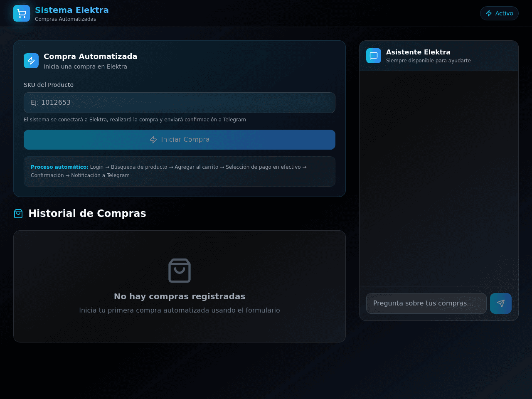This screenshot has height=399, width=532.
Task: Click the large empty-state shopping bag icon
Action: click(180, 271)
